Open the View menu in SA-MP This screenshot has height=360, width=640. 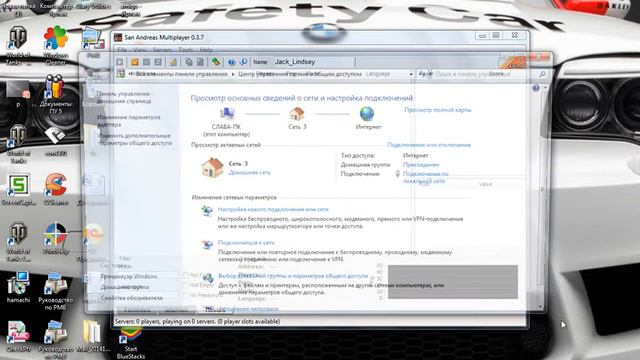140,50
